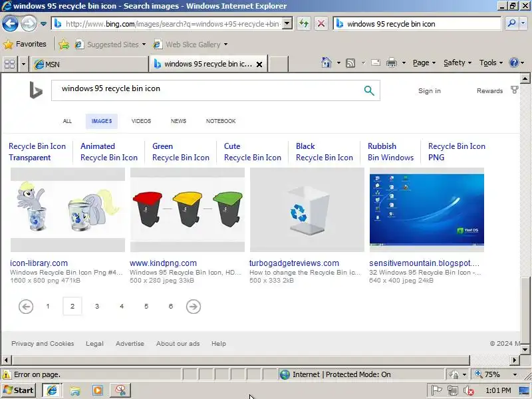Switch to the VIDEOS tab
Viewport: 532px width, 399px height.
[x=141, y=121]
